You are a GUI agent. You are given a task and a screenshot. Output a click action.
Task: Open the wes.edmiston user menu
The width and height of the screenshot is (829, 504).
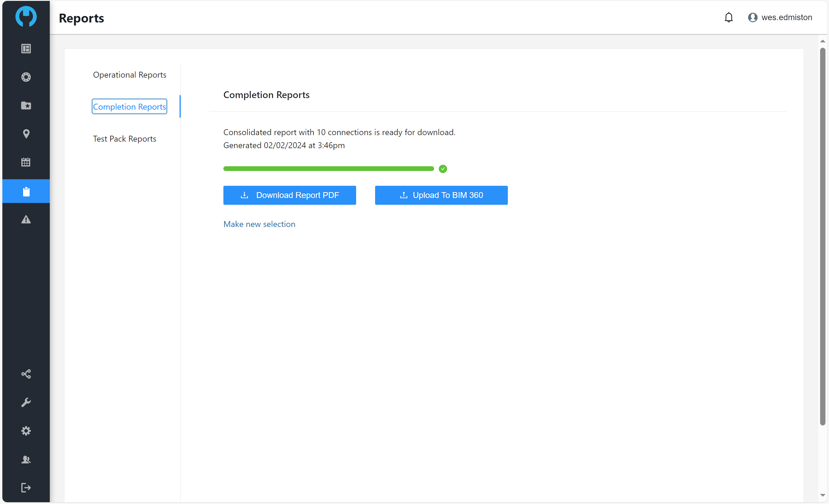[780, 17]
